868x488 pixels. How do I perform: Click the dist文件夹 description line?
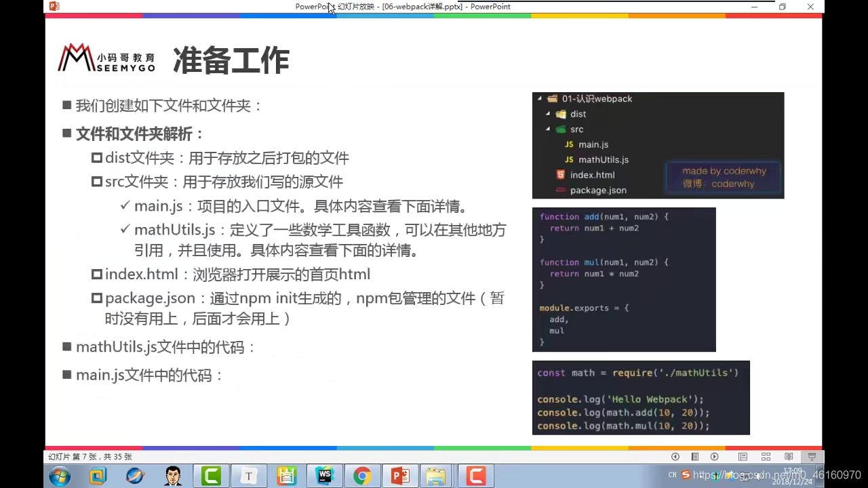point(227,158)
